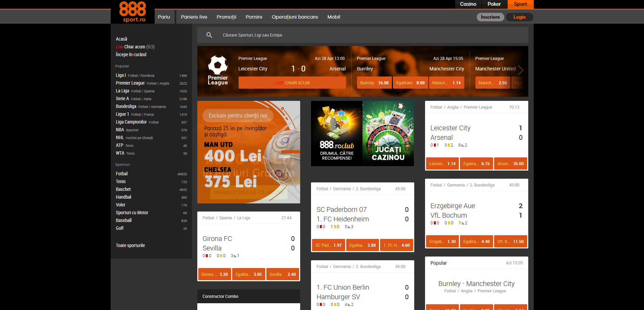644x310 pixels.
Task: Bet 1. FC Heidenheim 4.60 odds
Action: [x=397, y=245]
